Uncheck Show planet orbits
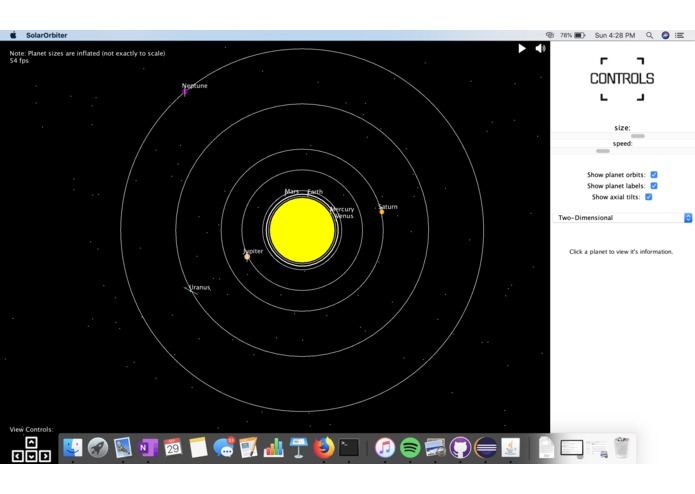Viewport: 695px width, 494px height. coord(654,175)
